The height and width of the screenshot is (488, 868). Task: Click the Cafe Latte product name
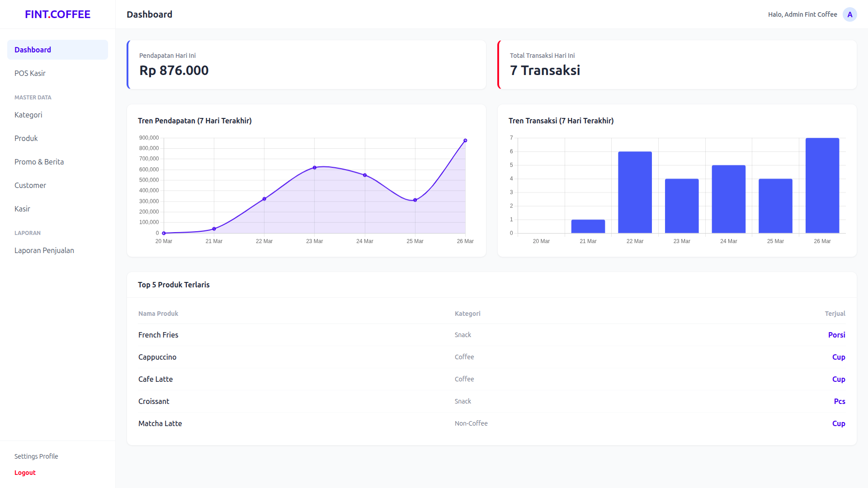pyautogui.click(x=156, y=379)
